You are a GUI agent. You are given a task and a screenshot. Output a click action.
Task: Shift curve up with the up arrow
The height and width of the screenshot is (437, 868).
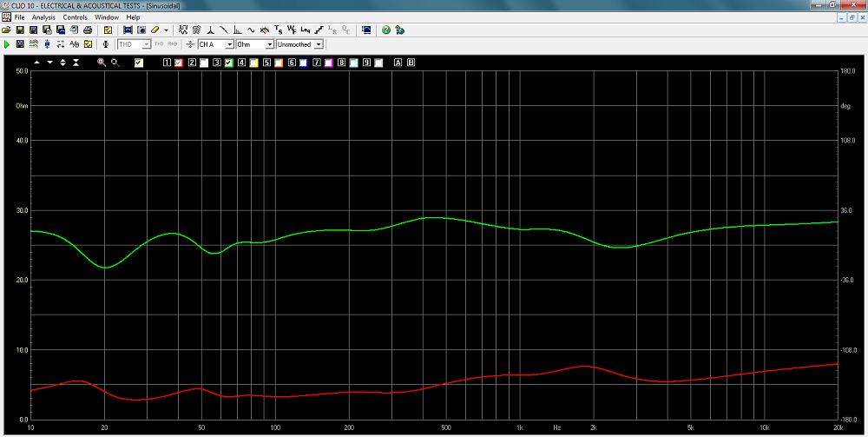coord(37,63)
